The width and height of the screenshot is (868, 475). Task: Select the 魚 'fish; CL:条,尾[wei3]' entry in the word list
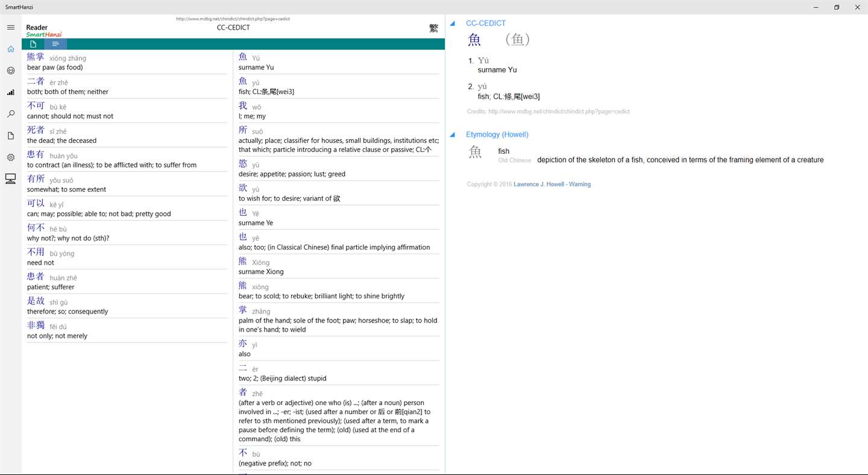pos(339,86)
